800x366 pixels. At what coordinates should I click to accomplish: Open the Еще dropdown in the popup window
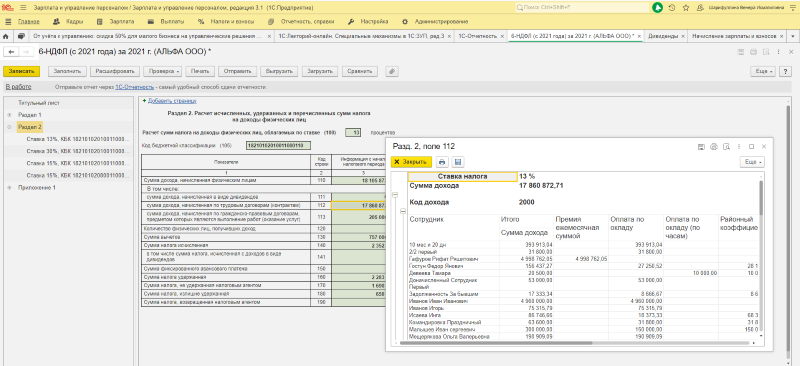pyautogui.click(x=753, y=162)
